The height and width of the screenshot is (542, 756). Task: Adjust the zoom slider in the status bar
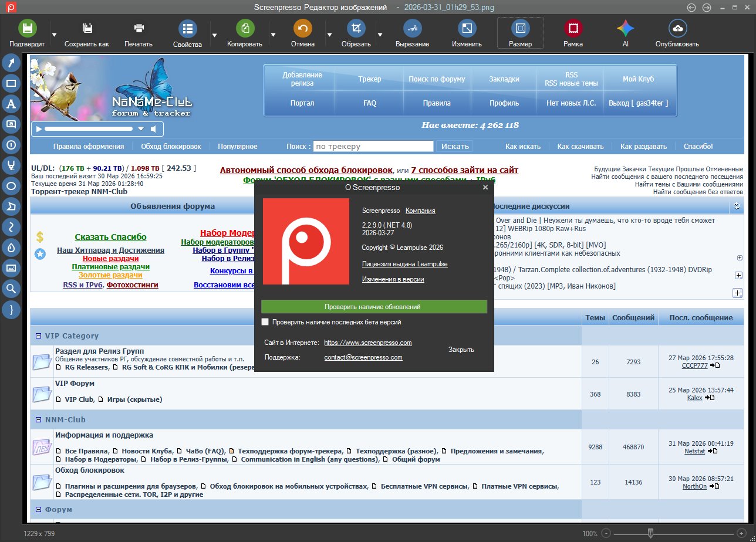[x=650, y=533]
